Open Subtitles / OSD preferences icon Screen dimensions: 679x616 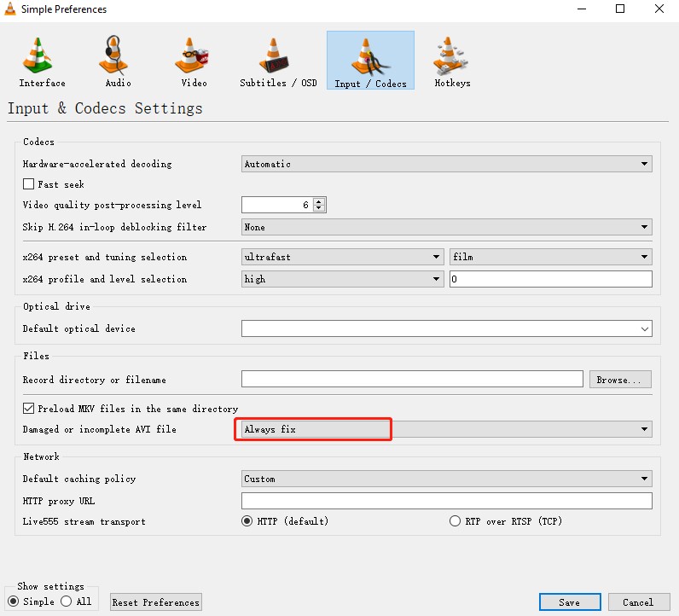pyautogui.click(x=274, y=55)
